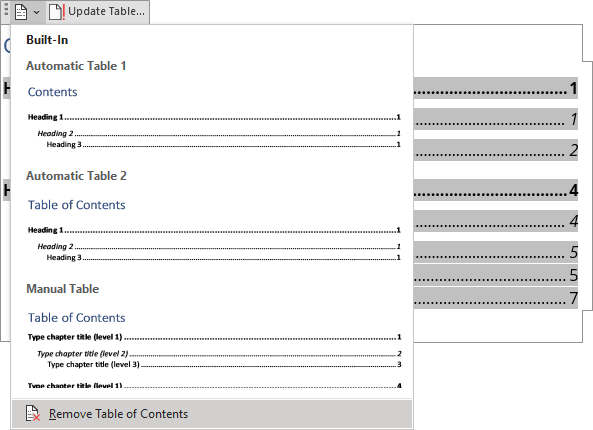Pick the Contents preview of Automatic Table 1
Image resolution: width=593 pixels, height=430 pixels.
click(53, 92)
